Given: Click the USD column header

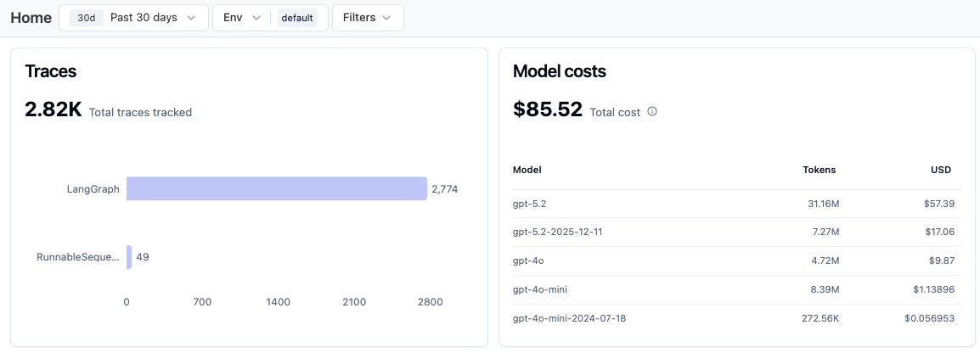Looking at the screenshot, I should coord(941,170).
